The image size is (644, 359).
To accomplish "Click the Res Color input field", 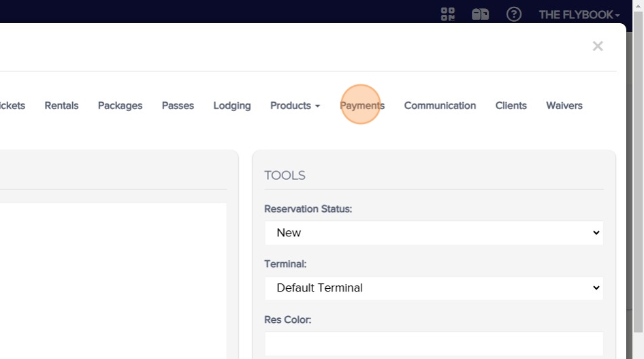I will [x=434, y=344].
